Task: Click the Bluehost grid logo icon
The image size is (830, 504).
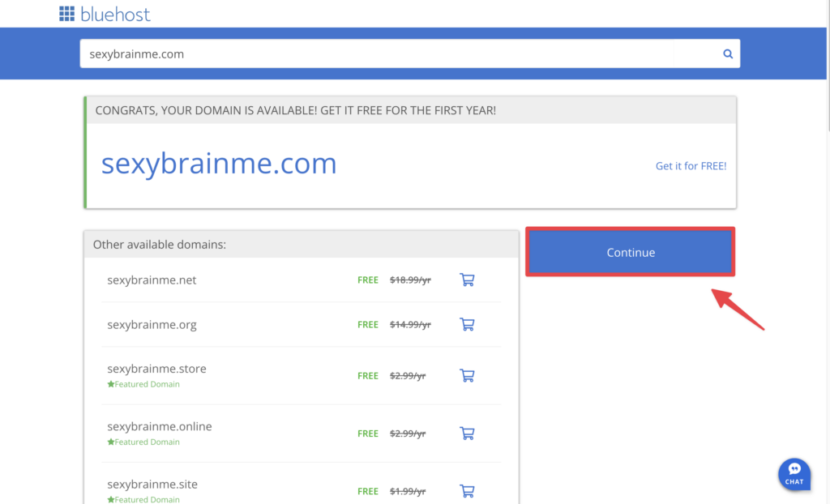Action: click(66, 14)
